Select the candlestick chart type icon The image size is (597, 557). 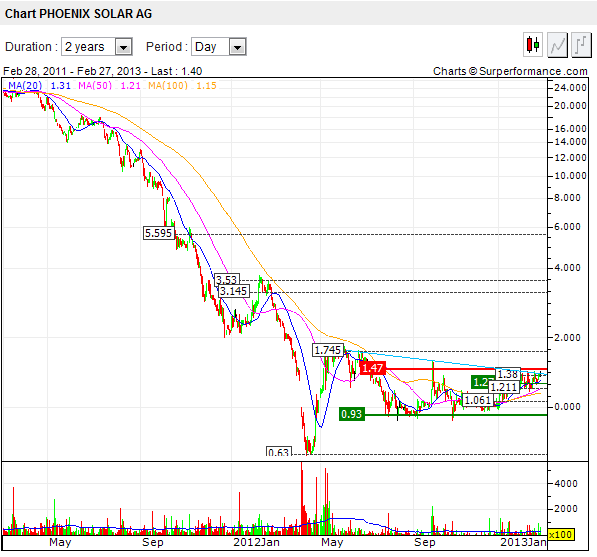pyautogui.click(x=533, y=45)
